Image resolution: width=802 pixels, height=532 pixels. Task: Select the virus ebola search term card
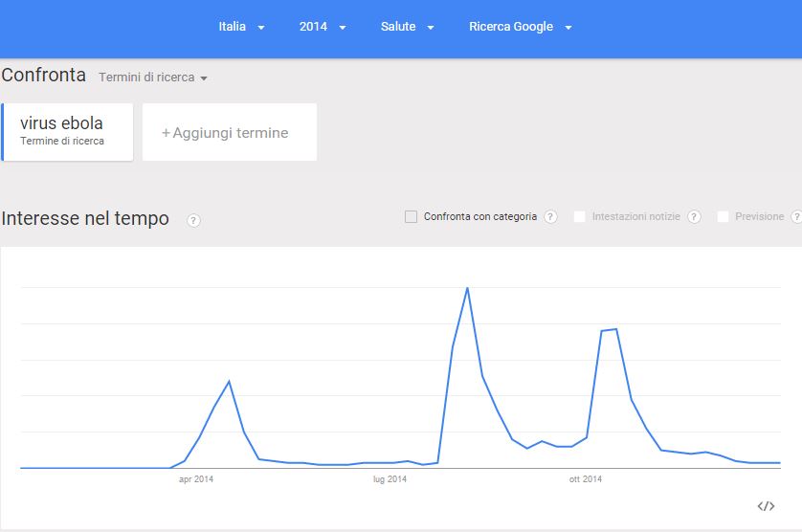tap(67, 132)
